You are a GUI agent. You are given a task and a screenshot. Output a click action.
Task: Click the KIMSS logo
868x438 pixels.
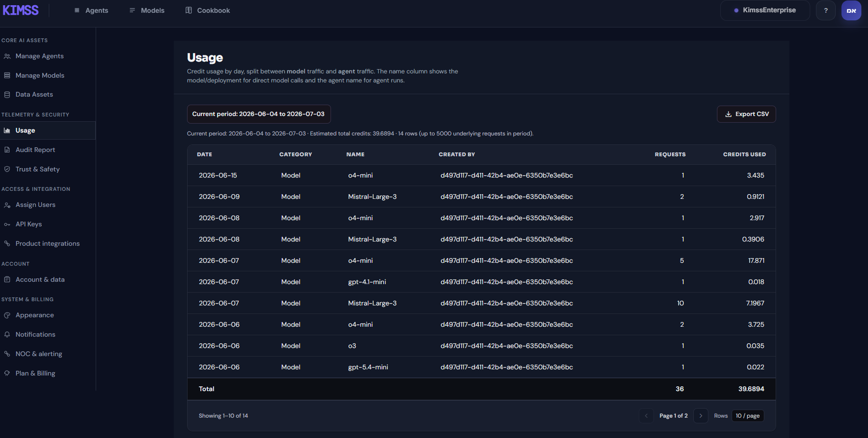pos(20,10)
